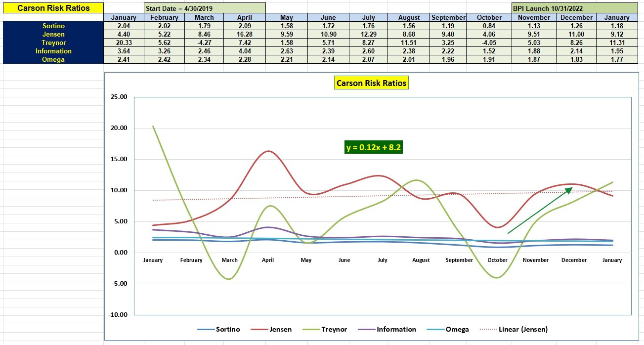Select the Information legend entry
The image size is (644, 345).
tap(386, 329)
